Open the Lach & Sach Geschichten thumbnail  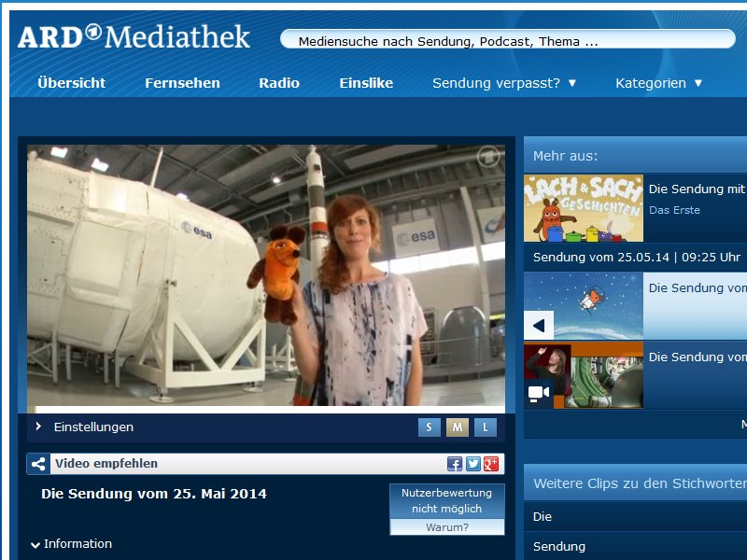583,208
